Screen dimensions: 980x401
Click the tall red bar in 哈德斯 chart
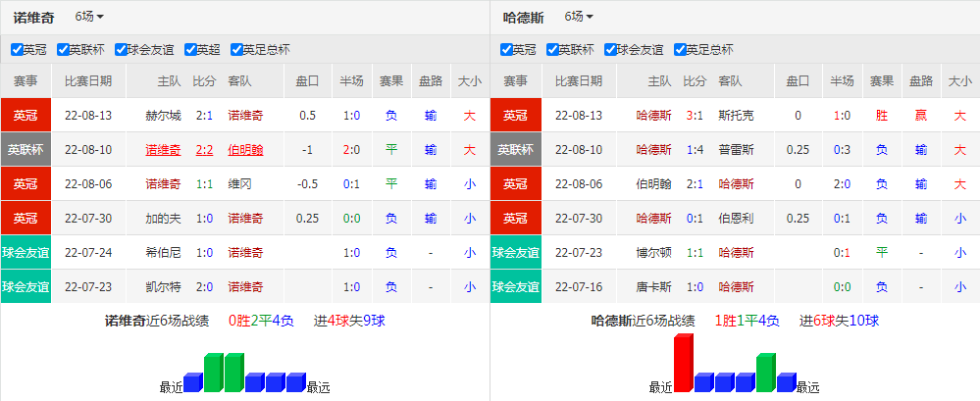(x=684, y=363)
